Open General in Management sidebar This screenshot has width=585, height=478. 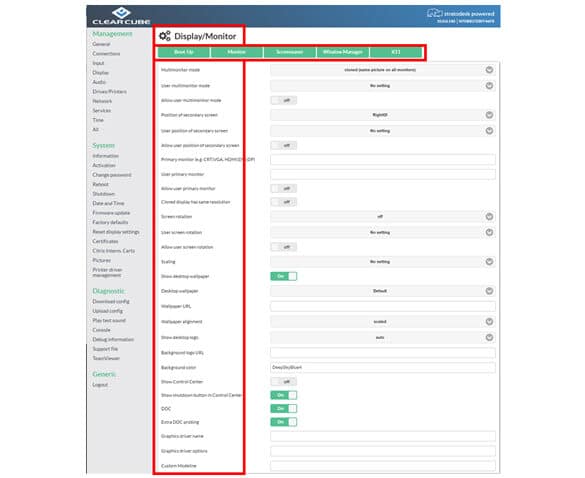coord(101,44)
